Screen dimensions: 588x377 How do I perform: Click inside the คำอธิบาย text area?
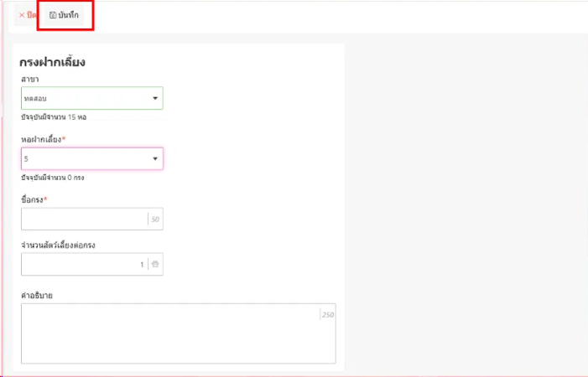[168, 333]
